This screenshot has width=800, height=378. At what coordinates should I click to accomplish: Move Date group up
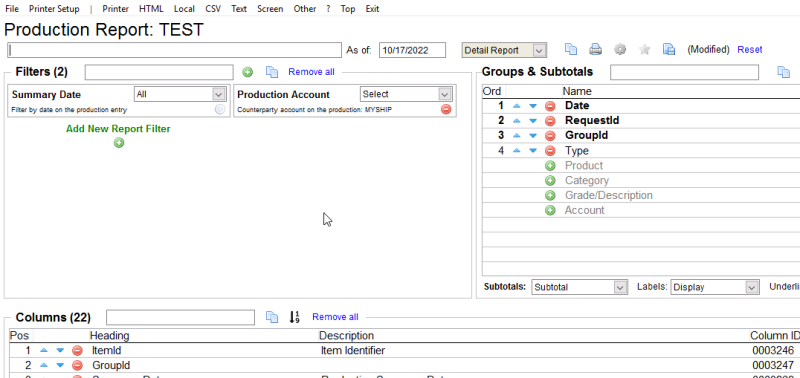(x=516, y=106)
